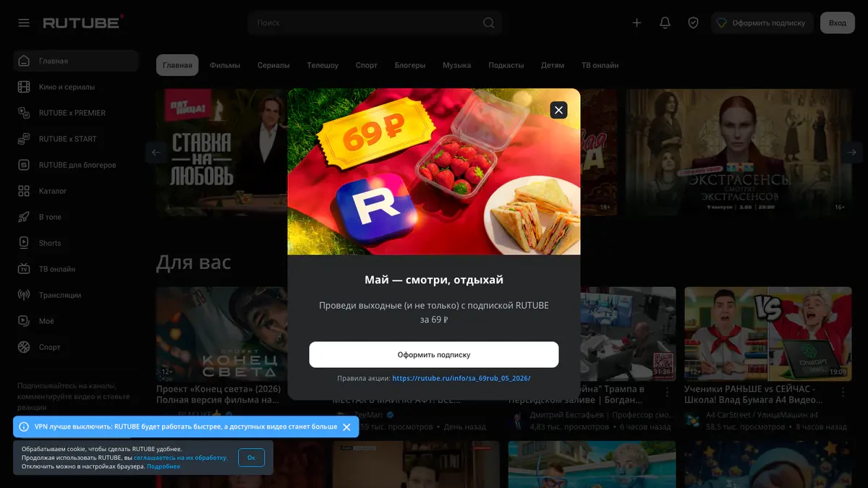Viewport: 868px width, 488px height.
Task: Select the Музыка tab
Action: click(457, 65)
